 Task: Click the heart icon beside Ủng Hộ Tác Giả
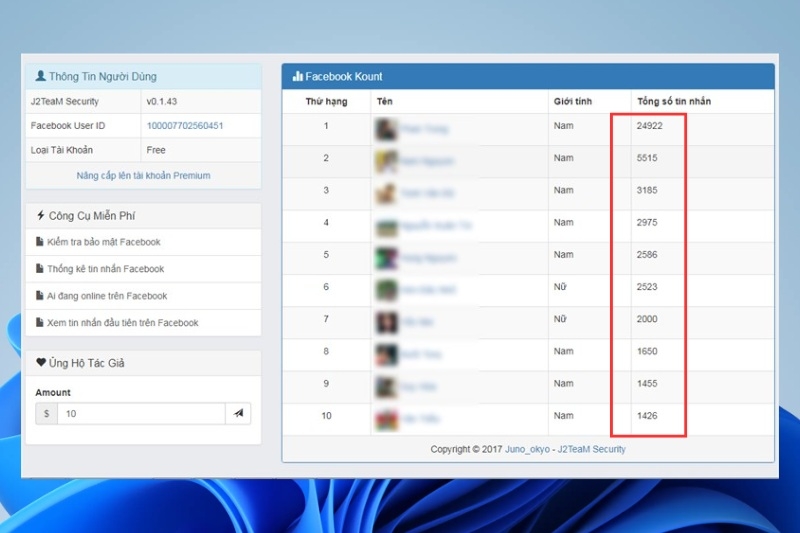pos(41,363)
